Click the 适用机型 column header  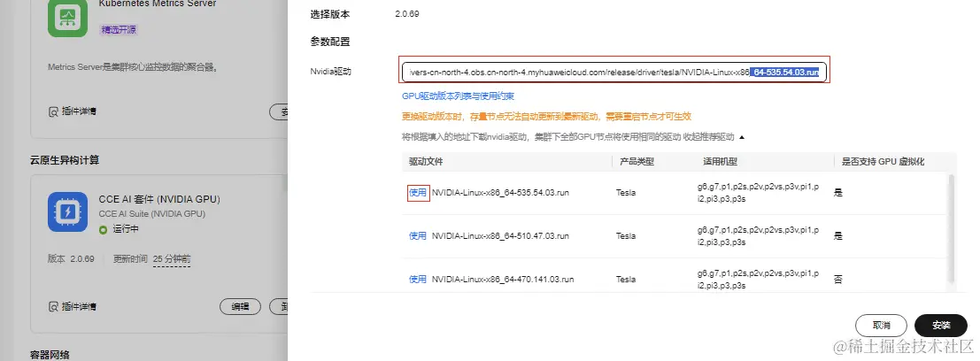coord(720,161)
